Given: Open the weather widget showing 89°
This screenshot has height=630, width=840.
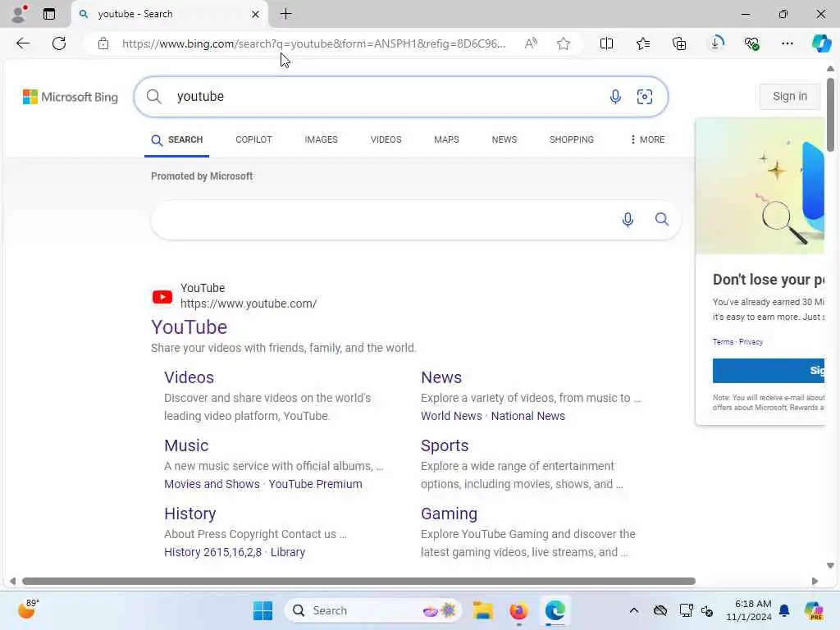Looking at the screenshot, I should pos(28,609).
